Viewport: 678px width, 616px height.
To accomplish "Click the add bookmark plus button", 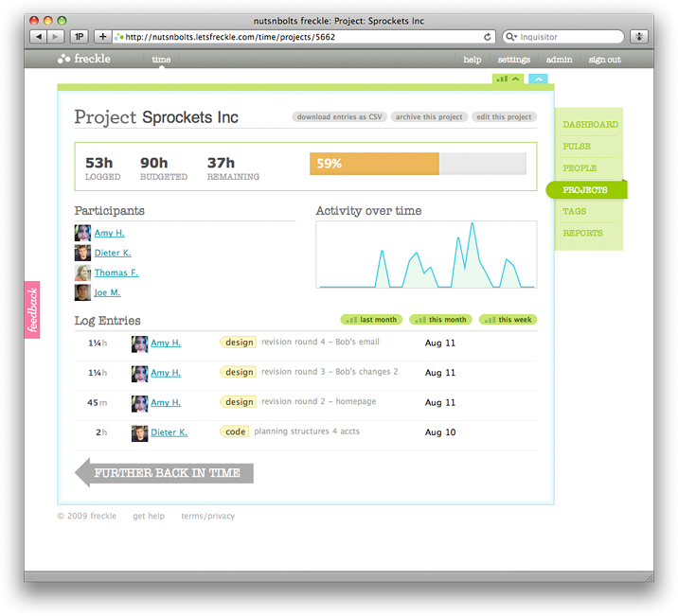I will click(103, 37).
